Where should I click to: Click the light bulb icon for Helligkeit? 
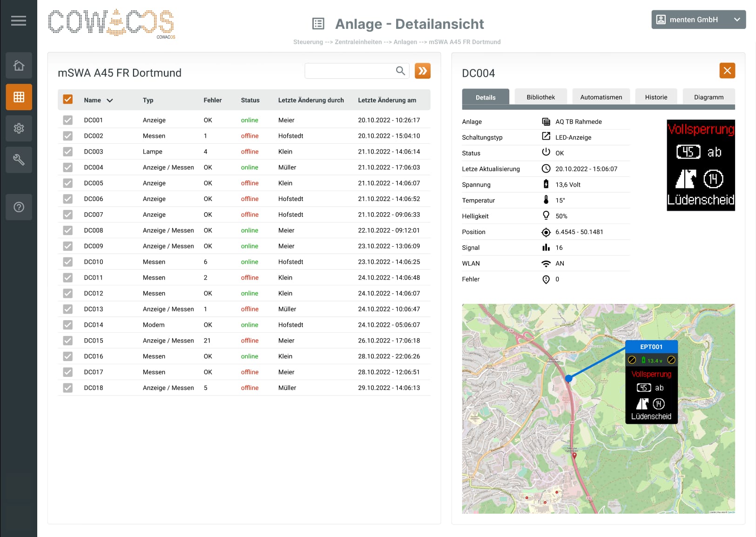point(546,215)
